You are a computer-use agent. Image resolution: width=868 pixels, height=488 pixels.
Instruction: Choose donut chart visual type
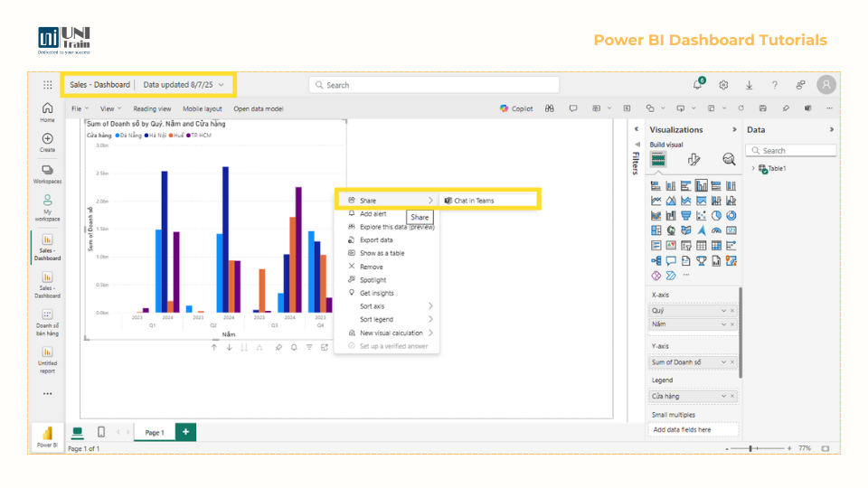[x=731, y=216]
